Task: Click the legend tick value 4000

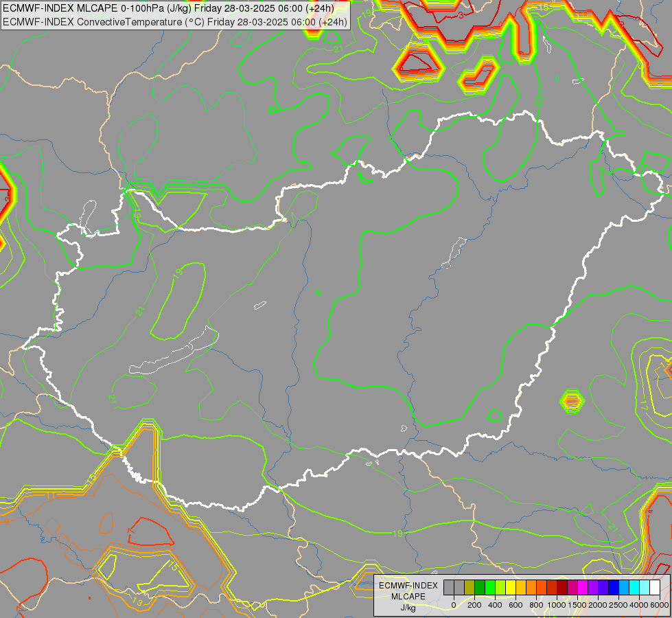Action: (x=639, y=605)
